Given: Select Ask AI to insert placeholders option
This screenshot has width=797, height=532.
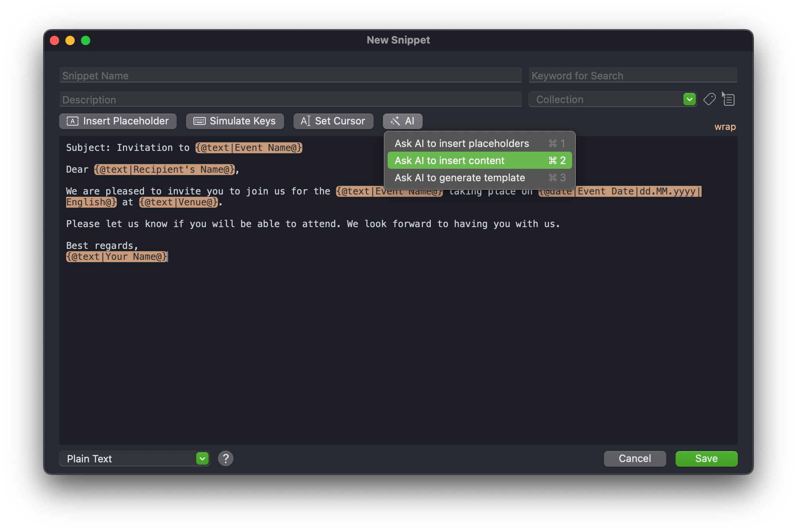Looking at the screenshot, I should pyautogui.click(x=463, y=142).
